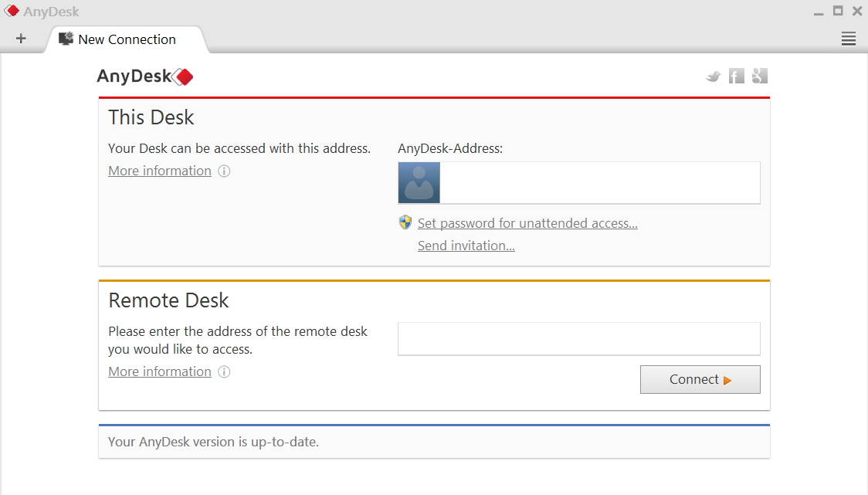Image resolution: width=868 pixels, height=495 pixels.
Task: Open the Facebook share icon
Action: click(x=736, y=76)
